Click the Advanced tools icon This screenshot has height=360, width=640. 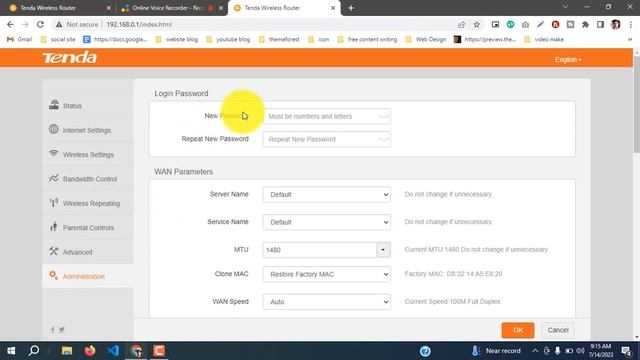54,251
